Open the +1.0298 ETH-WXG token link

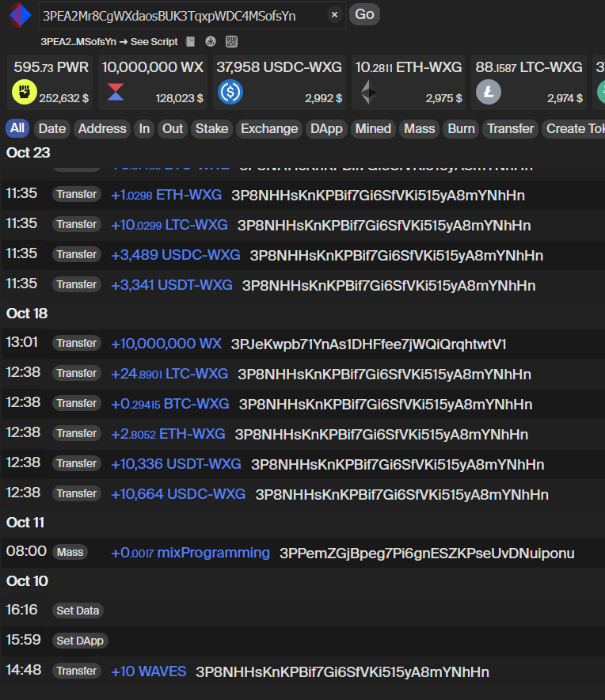(166, 195)
